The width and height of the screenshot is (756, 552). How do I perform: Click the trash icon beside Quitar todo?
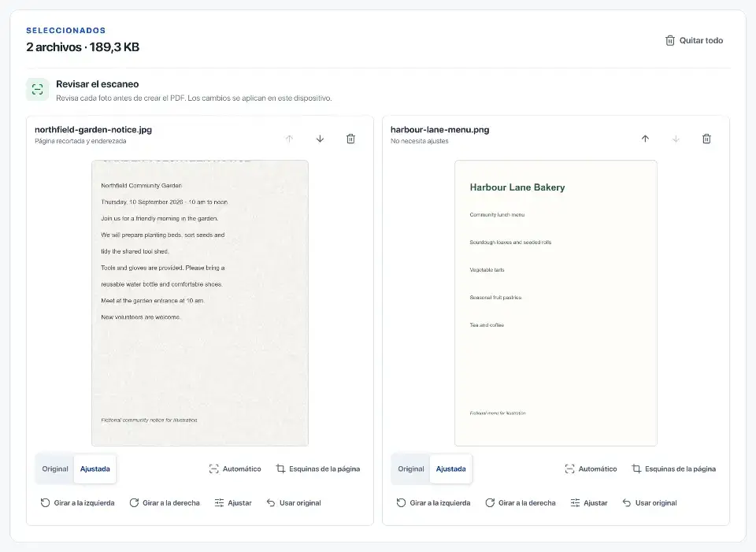[x=669, y=40]
